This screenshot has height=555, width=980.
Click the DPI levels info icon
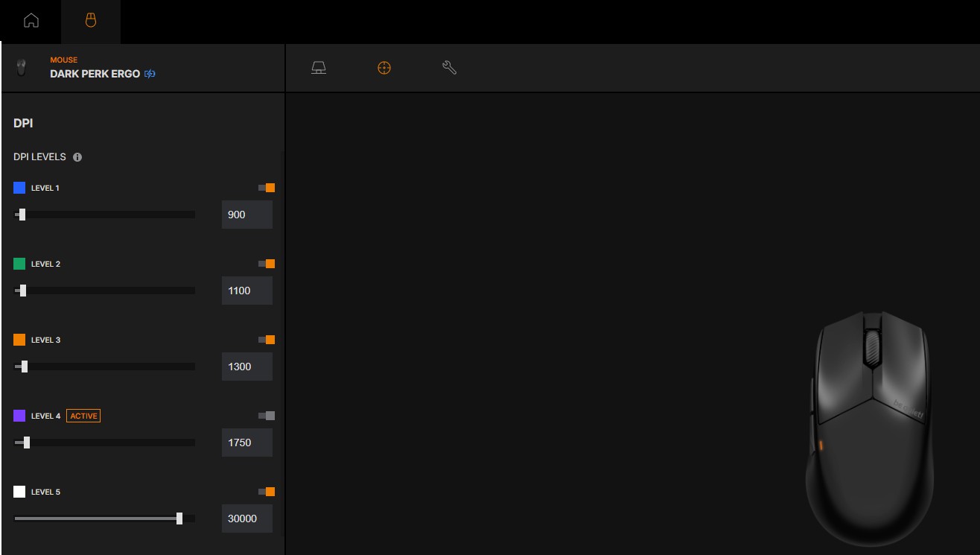coord(77,157)
